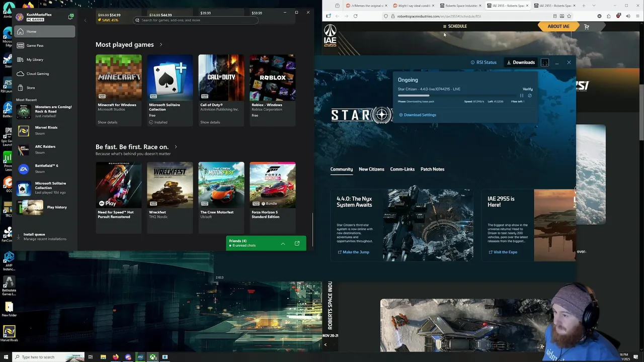
Task: Open Forza Horizon 5 Standard Edition tile
Action: pyautogui.click(x=273, y=197)
